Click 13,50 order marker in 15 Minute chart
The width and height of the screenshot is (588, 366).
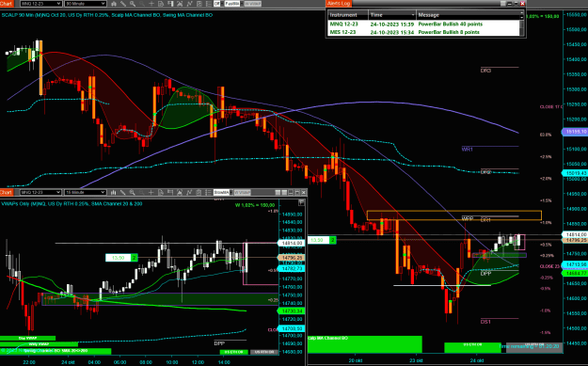[x=122, y=258]
